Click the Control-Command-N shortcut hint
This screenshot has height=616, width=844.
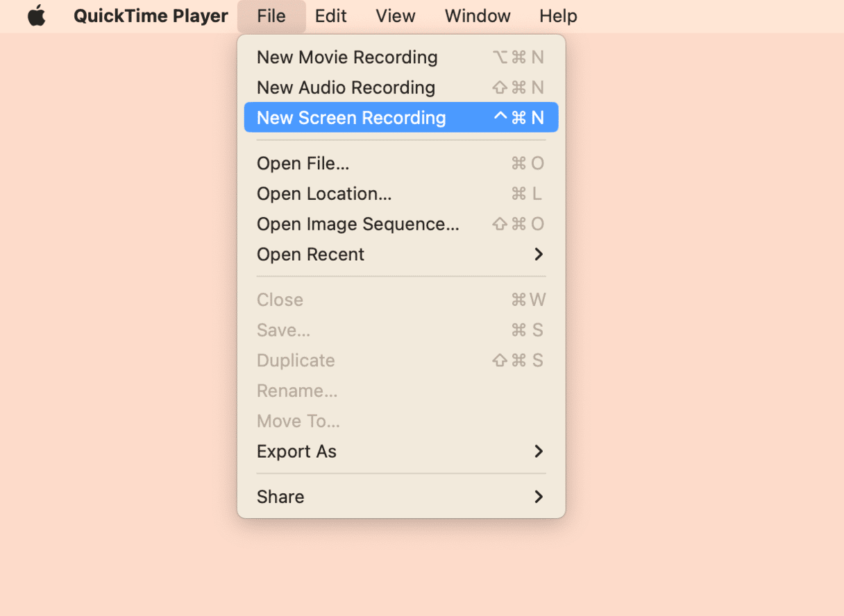[x=518, y=118]
